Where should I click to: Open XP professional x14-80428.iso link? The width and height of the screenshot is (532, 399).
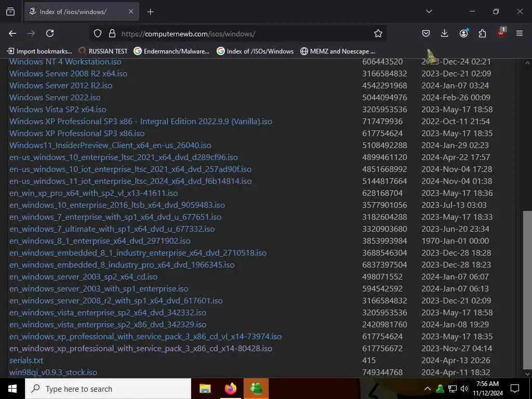tap(140, 349)
